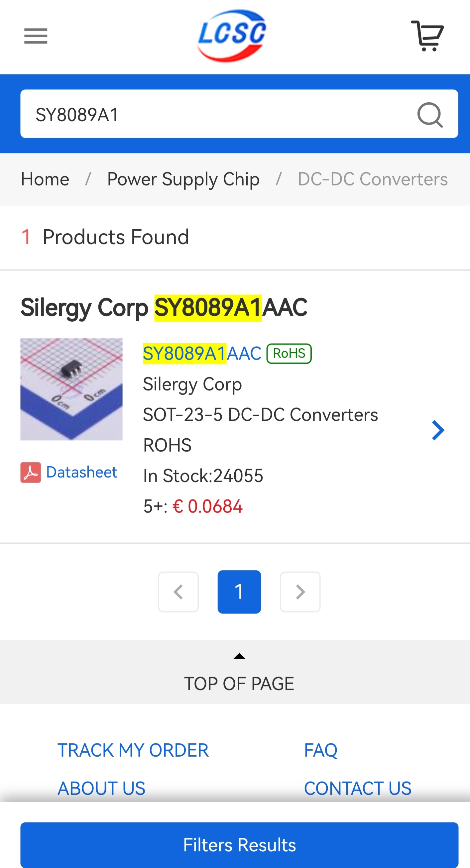The height and width of the screenshot is (868, 470).
Task: Open the FAQ link
Action: pos(320,750)
